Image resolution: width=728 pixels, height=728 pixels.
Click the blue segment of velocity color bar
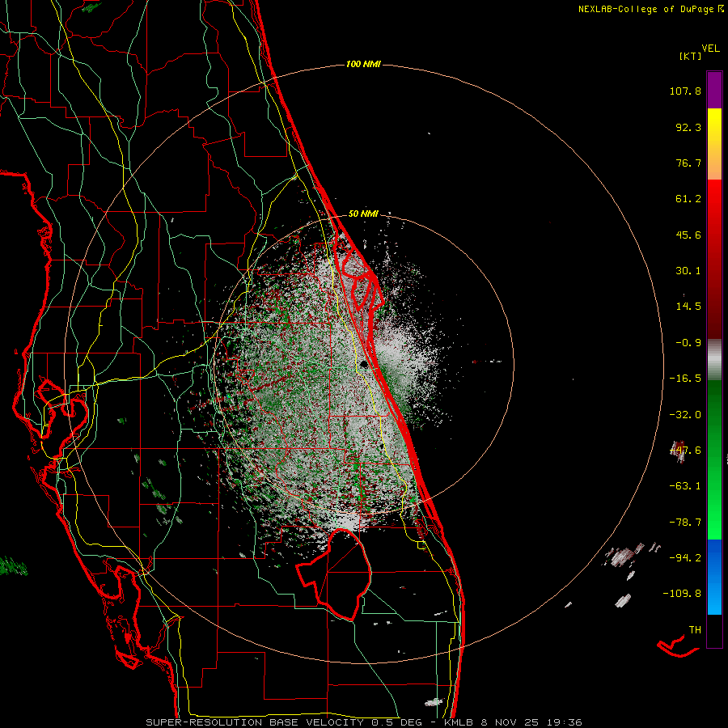714,577
